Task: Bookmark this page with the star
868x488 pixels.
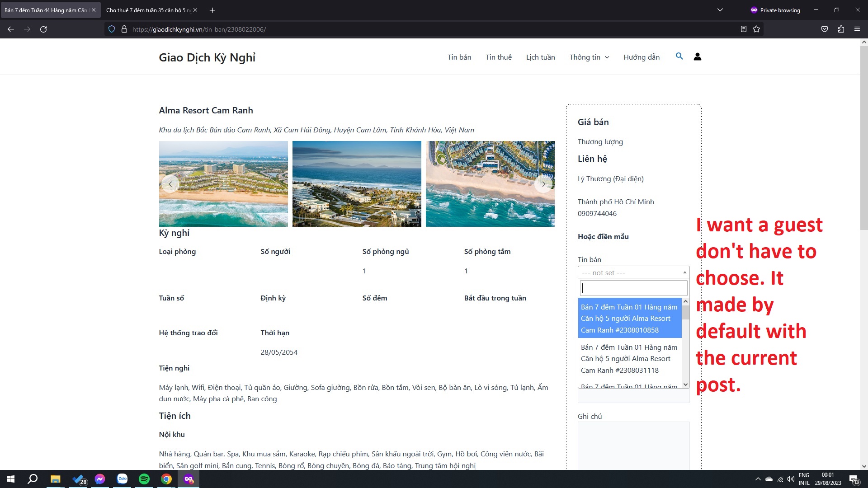Action: 756,29
